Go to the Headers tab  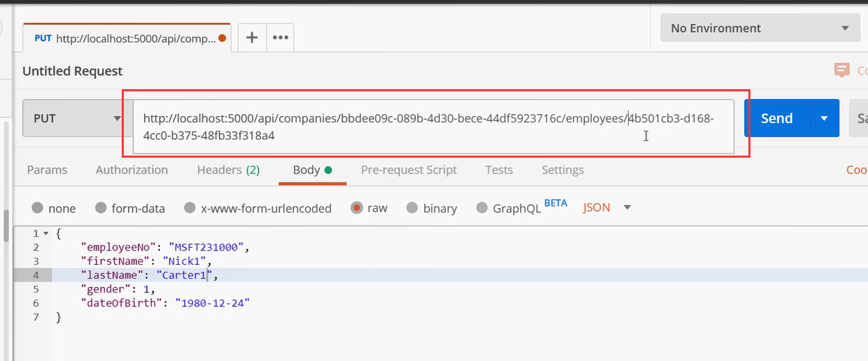click(228, 170)
